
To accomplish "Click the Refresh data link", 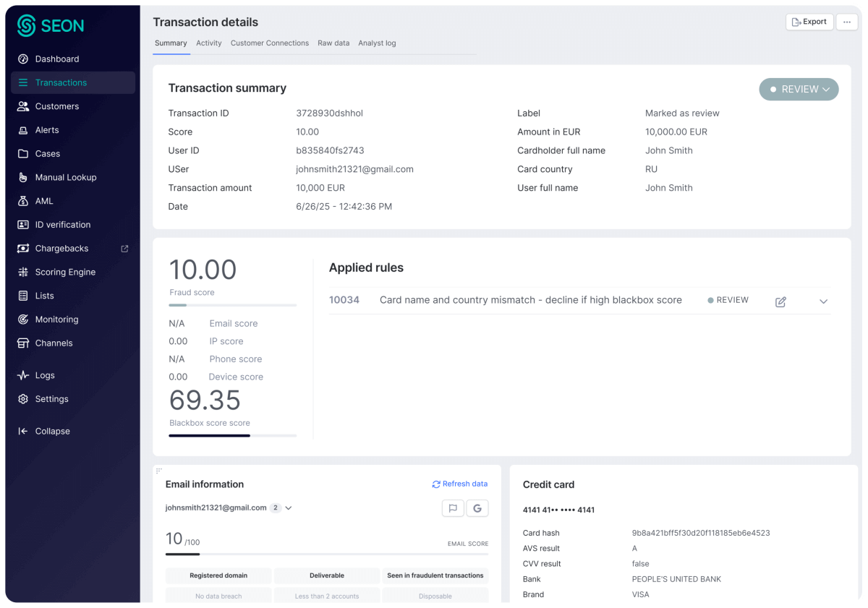I will (x=460, y=484).
